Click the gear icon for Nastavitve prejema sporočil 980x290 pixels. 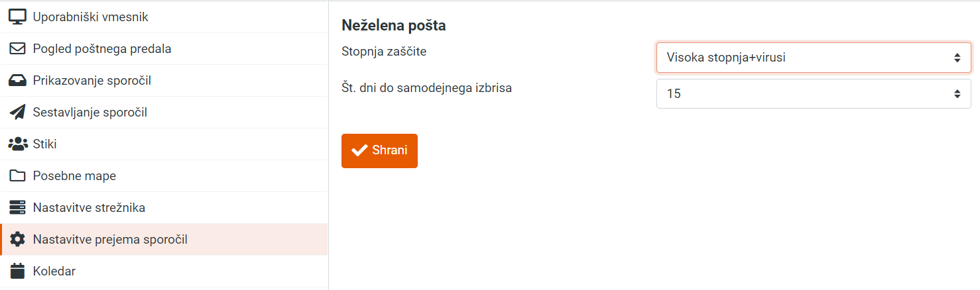pyautogui.click(x=17, y=240)
